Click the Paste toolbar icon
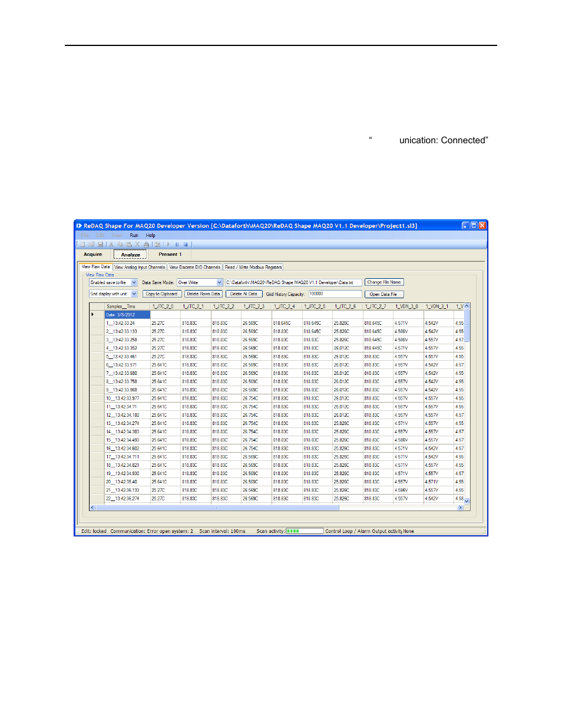Image resolution: width=562 pixels, height=728 pixels. click(x=128, y=244)
